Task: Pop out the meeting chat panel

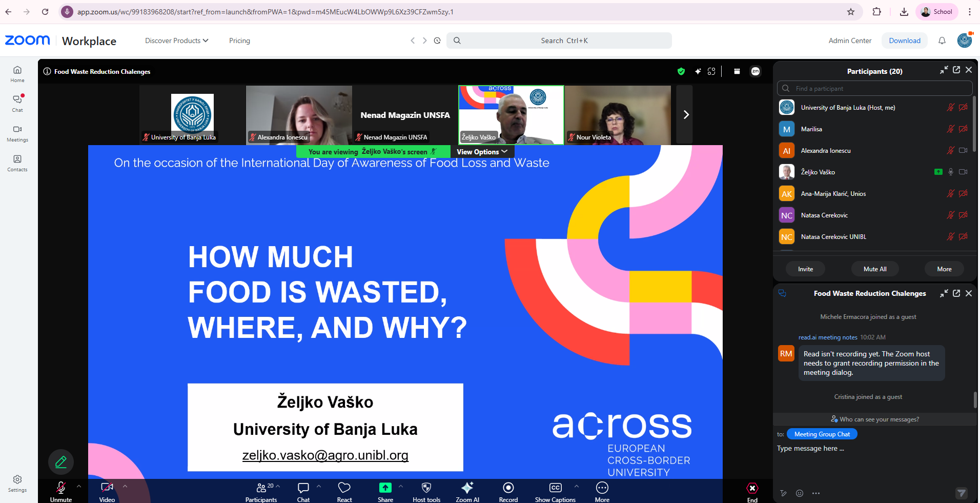Action: click(956, 293)
